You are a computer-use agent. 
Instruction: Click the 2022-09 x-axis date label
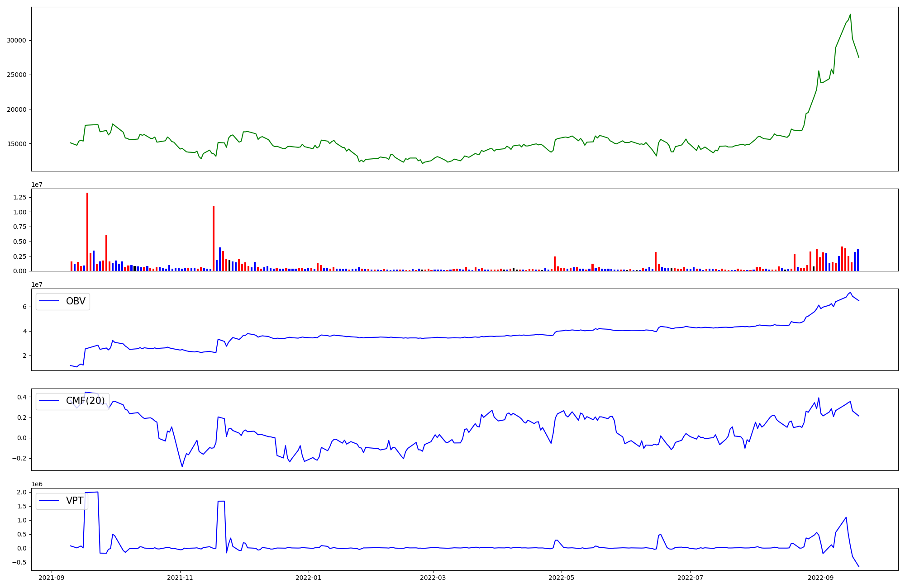[820, 577]
